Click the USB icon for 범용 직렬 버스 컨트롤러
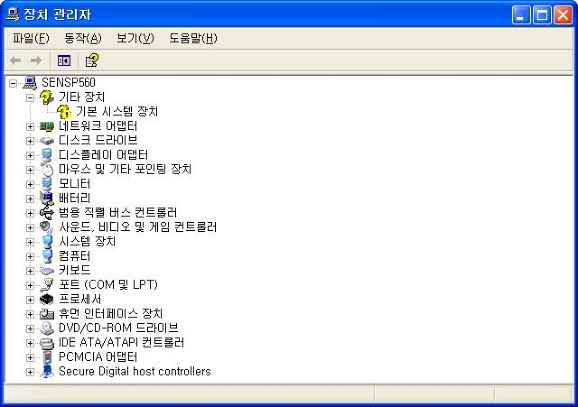 [x=47, y=213]
